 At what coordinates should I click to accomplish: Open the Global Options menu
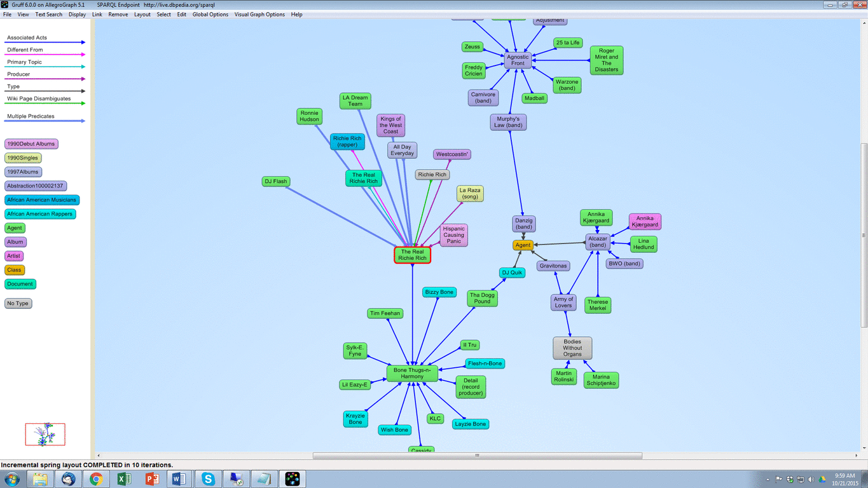click(210, 14)
